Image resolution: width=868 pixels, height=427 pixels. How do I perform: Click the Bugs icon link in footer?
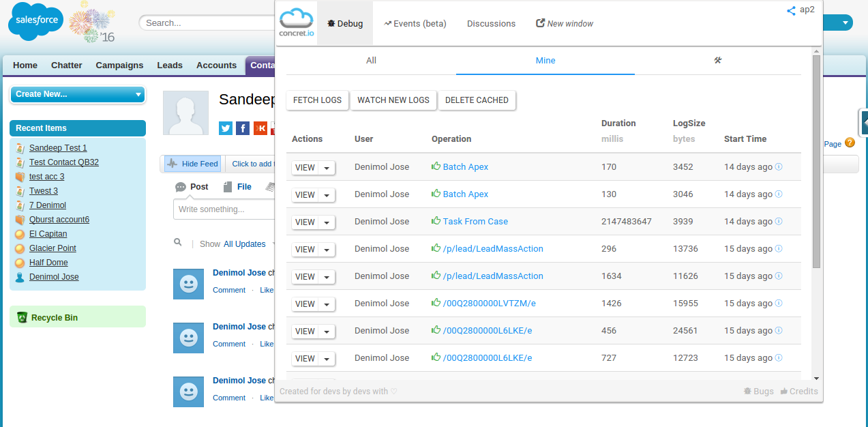[758, 392]
